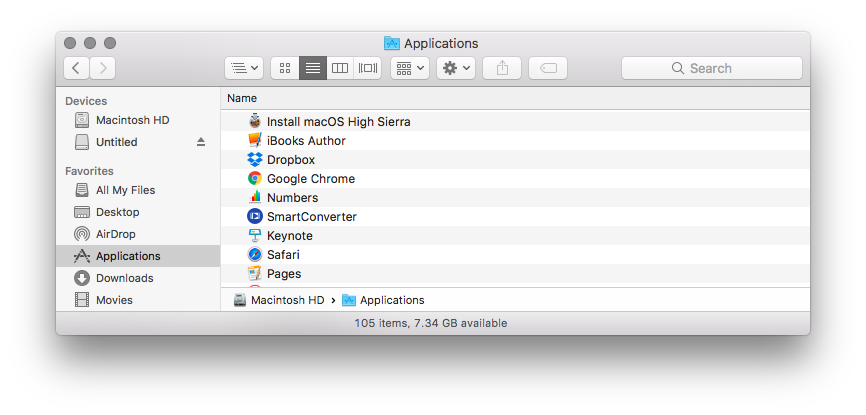Click the 'Keynote' file name

coord(289,236)
